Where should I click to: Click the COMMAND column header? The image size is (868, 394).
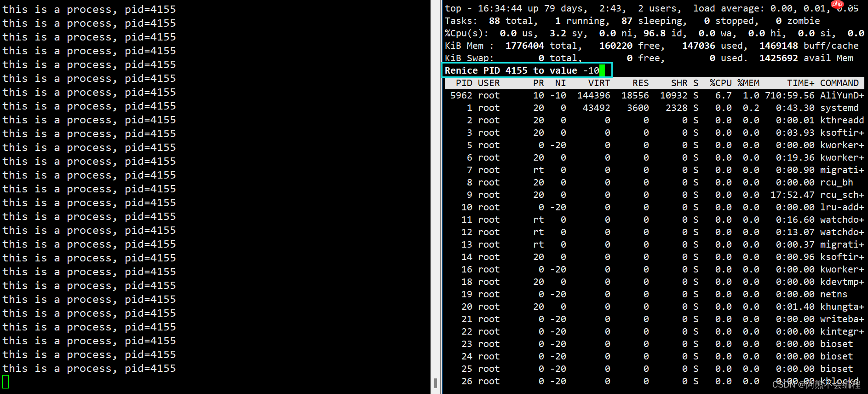(x=839, y=83)
